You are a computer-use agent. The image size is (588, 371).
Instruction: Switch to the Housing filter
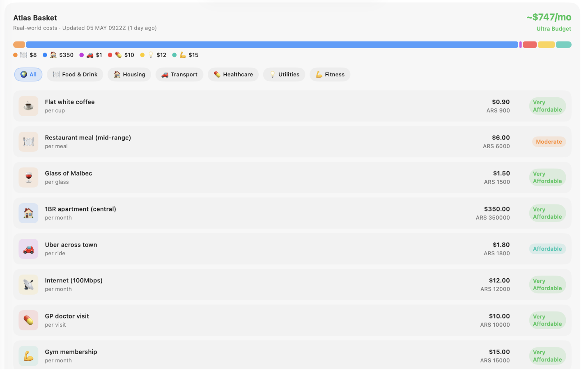pyautogui.click(x=129, y=74)
